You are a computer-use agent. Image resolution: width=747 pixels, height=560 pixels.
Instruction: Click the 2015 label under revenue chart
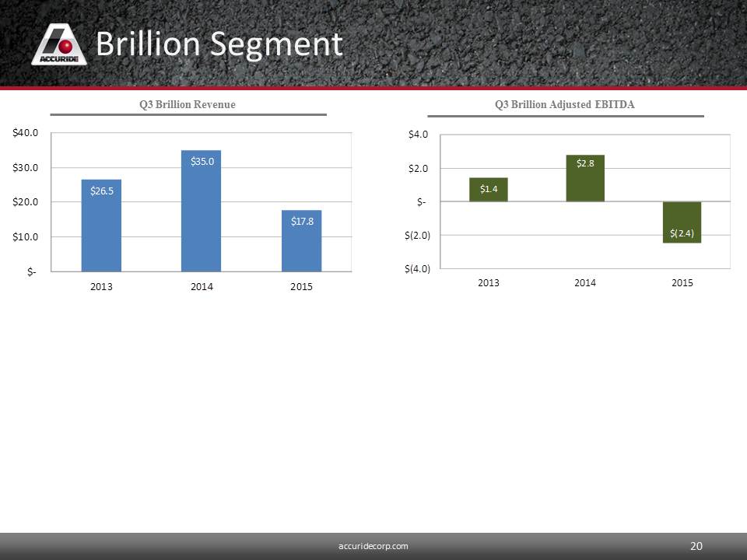302,287
